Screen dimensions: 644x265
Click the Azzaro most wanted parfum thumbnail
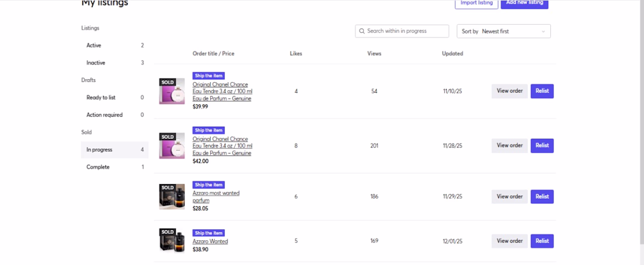(x=172, y=196)
